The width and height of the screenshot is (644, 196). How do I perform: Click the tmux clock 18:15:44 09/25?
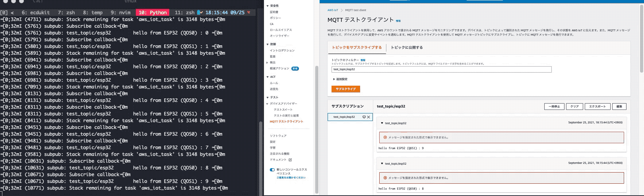coord(225,13)
